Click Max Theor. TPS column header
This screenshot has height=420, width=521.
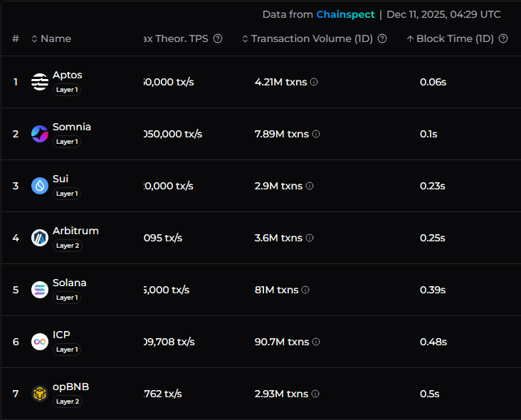tap(176, 38)
